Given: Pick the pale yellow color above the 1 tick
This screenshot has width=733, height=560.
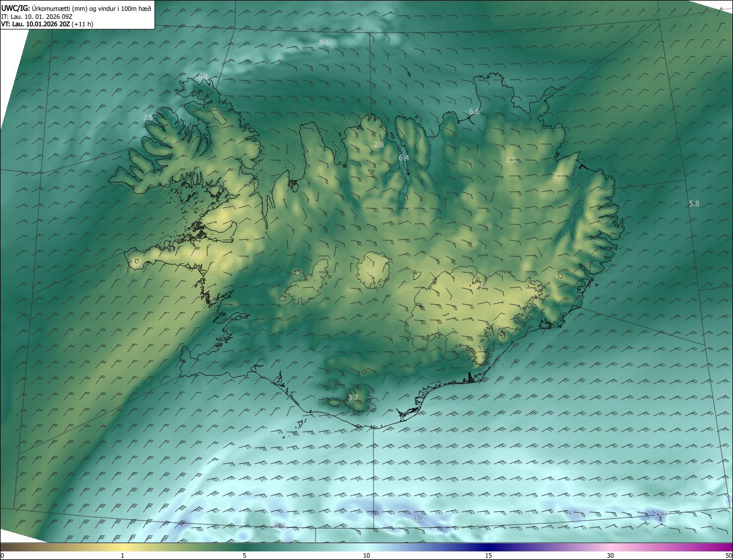Looking at the screenshot, I should 123,547.
